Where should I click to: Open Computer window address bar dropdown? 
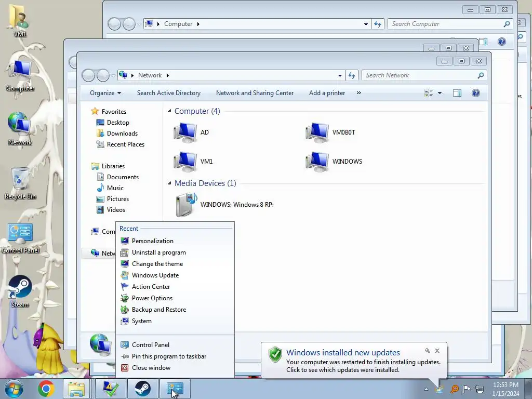366,24
